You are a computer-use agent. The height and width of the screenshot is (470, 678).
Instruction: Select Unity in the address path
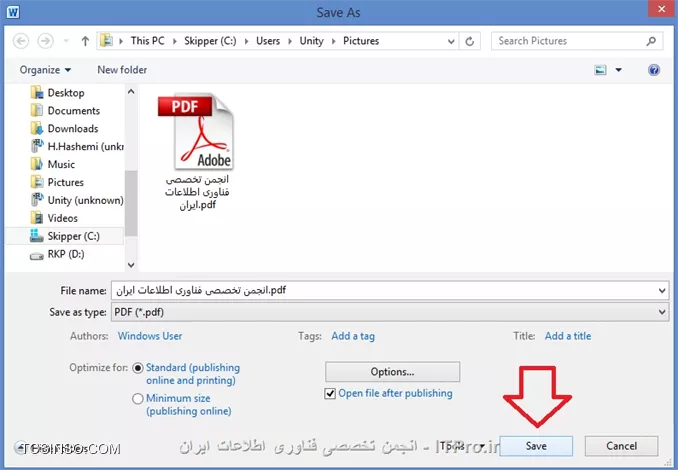[x=311, y=41]
